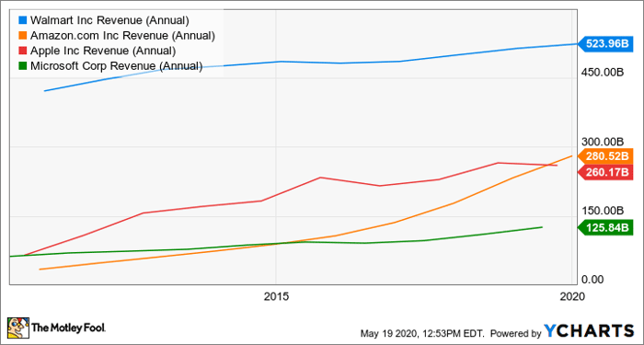The height and width of the screenshot is (345, 644).
Task: Click the YCHARTS logo
Action: [x=589, y=330]
